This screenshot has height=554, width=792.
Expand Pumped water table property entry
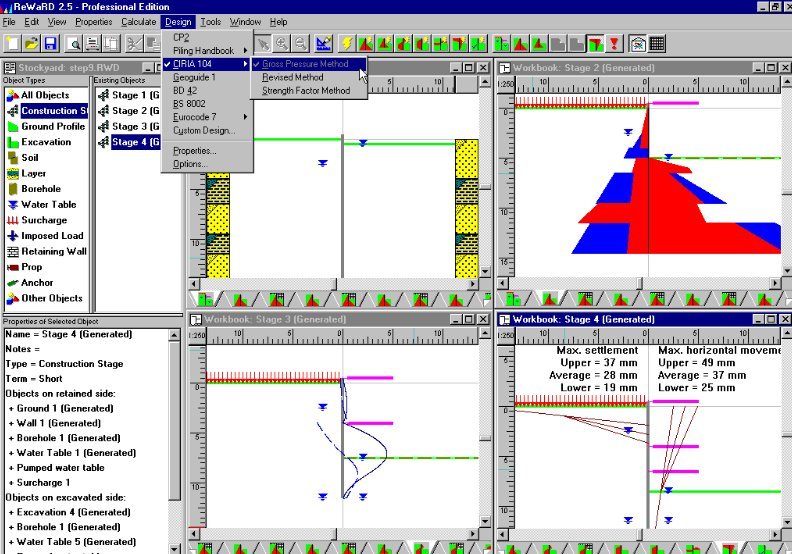pos(57,468)
